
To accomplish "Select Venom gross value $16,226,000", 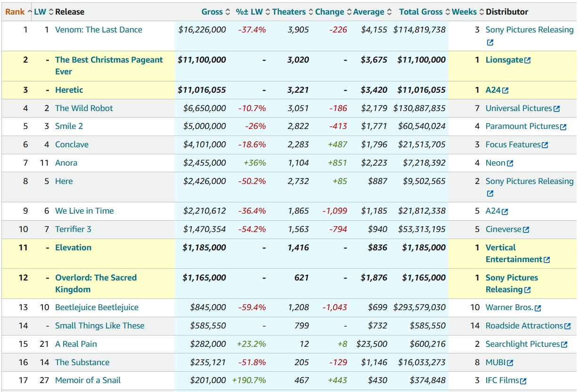I will [x=202, y=30].
